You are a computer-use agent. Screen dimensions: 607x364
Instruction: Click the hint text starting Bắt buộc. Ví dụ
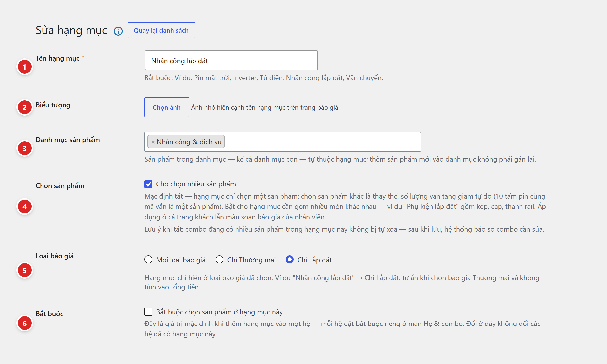click(264, 78)
